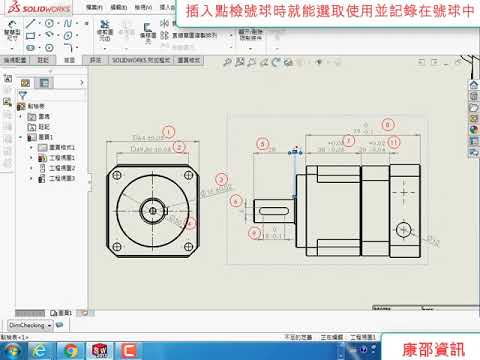Choose the Mirror Entities tool

coord(164,23)
